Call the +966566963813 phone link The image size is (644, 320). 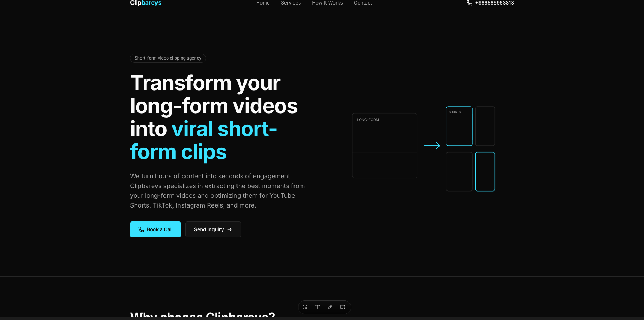click(490, 3)
